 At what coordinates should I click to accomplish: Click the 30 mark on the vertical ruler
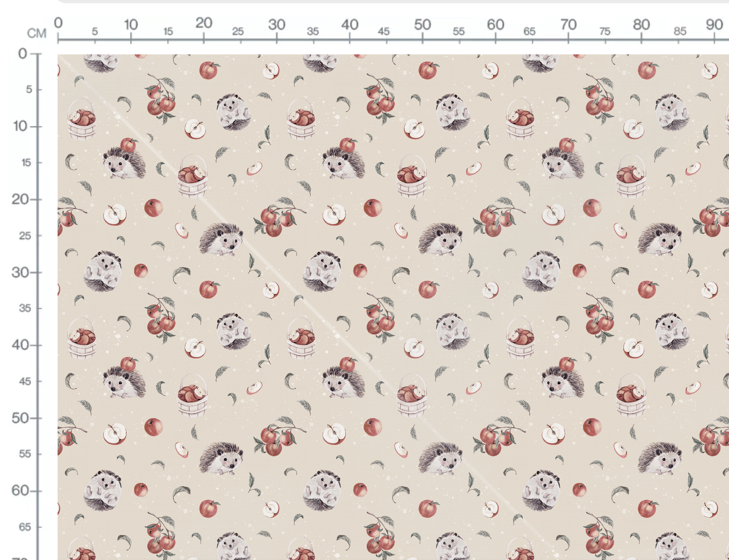pyautogui.click(x=20, y=272)
